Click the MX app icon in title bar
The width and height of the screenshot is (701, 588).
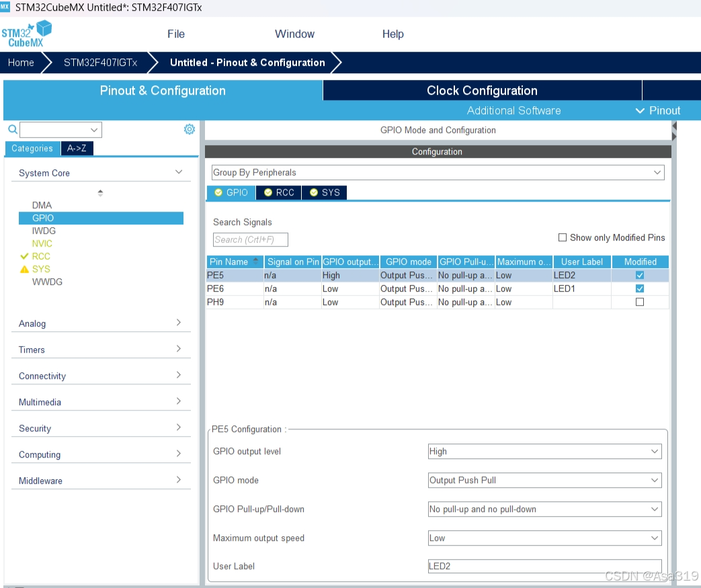[x=5, y=7]
